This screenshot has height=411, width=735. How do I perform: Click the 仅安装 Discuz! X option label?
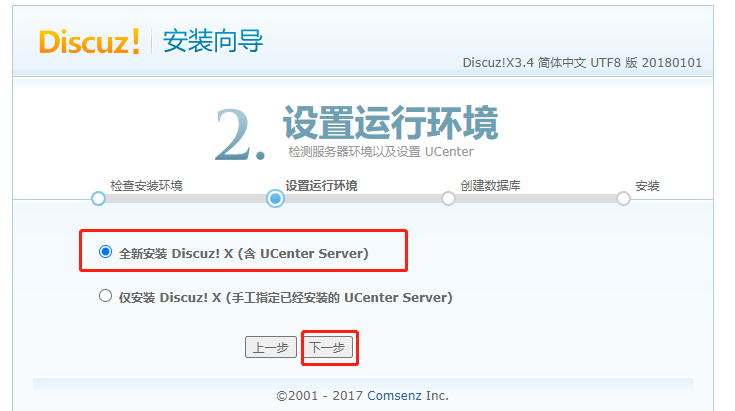point(285,298)
